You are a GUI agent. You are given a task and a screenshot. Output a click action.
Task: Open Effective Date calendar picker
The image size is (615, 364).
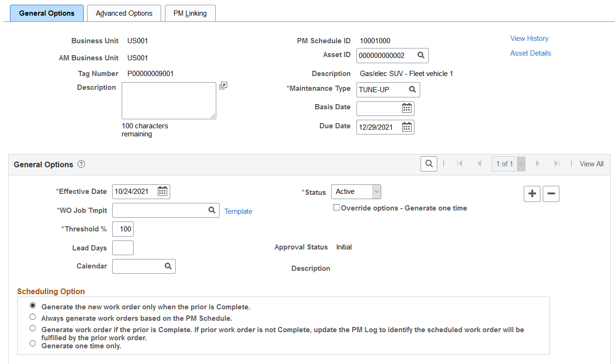point(163,191)
